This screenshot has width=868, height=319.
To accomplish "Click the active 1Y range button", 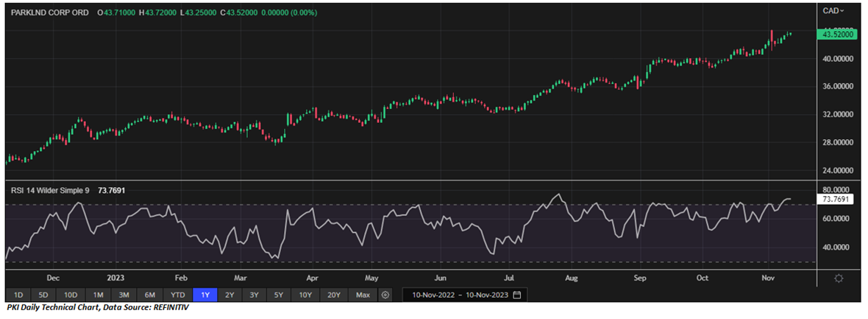I will (205, 295).
